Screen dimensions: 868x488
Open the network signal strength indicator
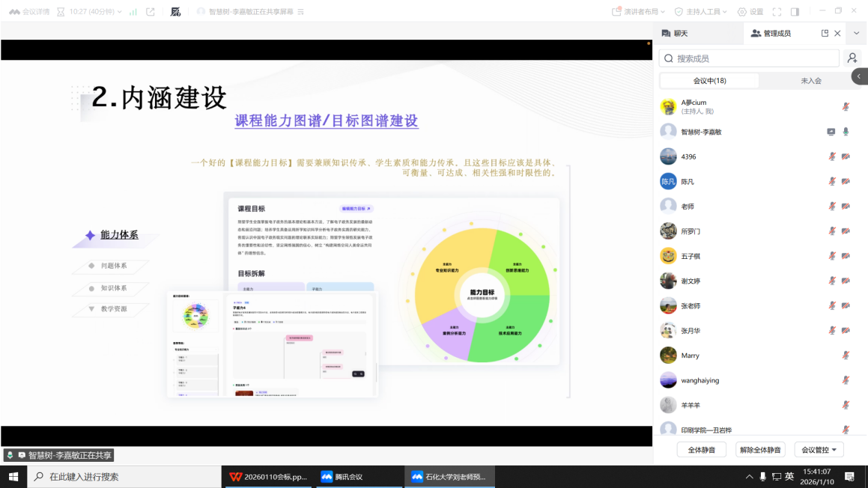coord(133,12)
